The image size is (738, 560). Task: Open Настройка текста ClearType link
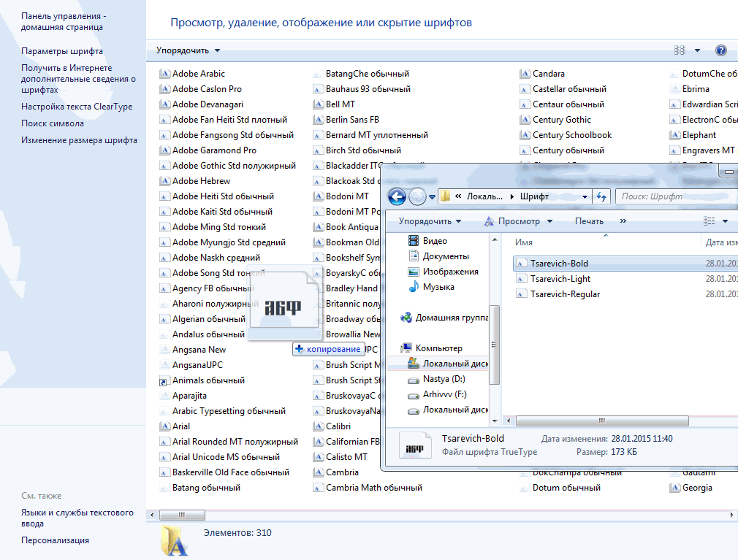77,107
